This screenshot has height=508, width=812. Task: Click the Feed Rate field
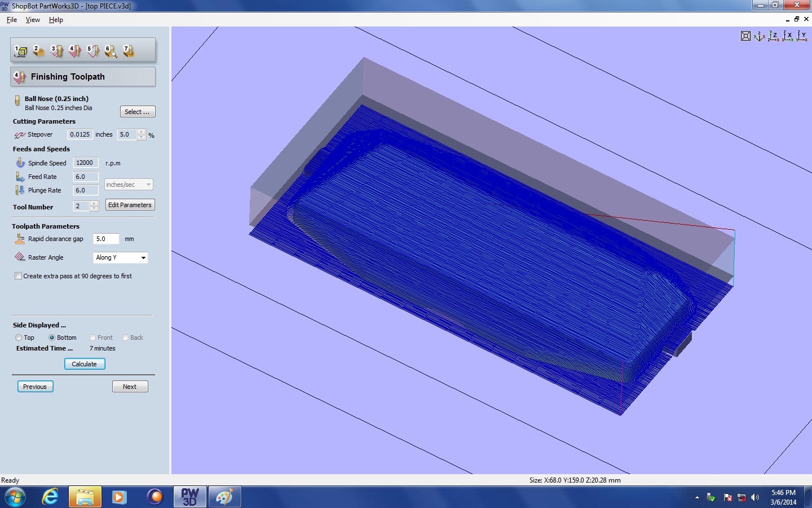coord(86,177)
